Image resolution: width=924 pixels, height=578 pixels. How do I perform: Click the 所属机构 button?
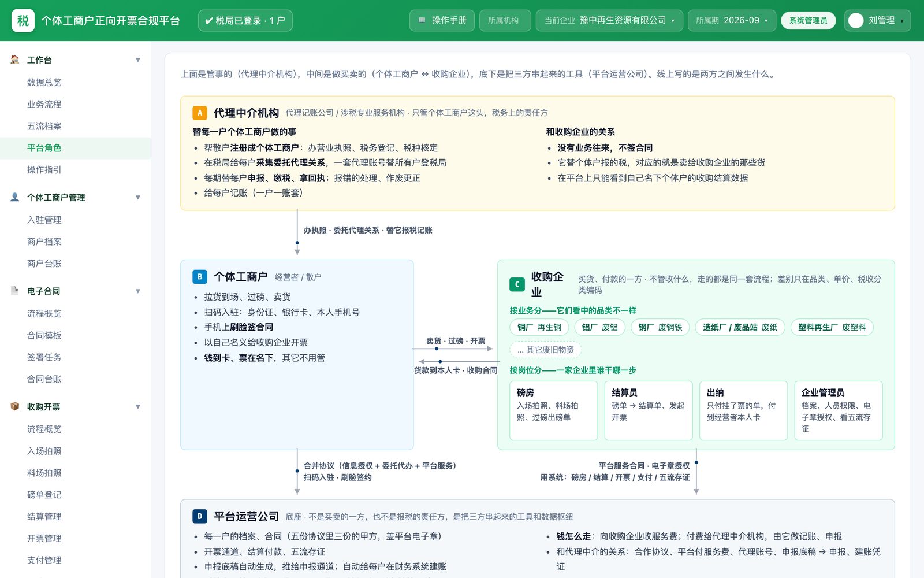tap(505, 20)
